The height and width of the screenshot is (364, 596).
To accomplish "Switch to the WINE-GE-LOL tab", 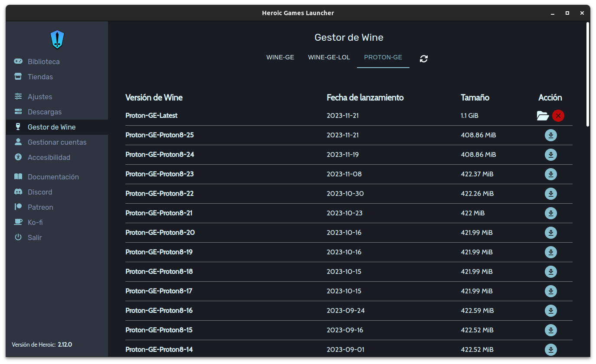I will 329,57.
